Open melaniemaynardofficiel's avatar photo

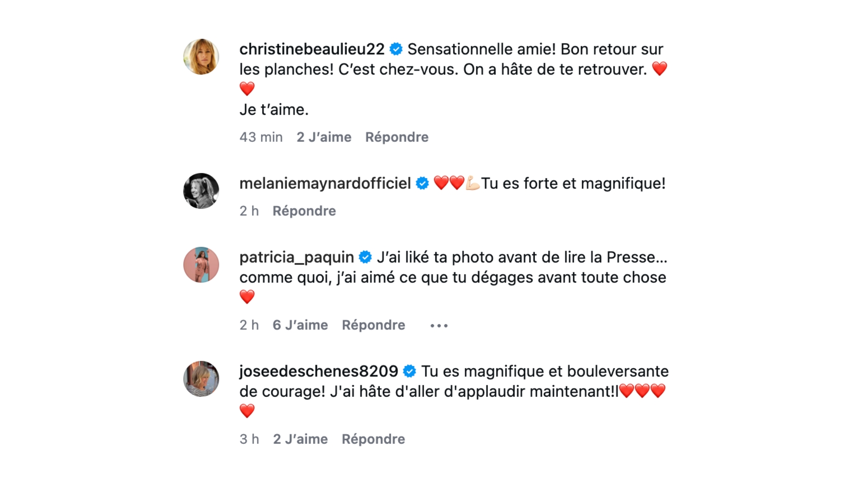point(201,191)
